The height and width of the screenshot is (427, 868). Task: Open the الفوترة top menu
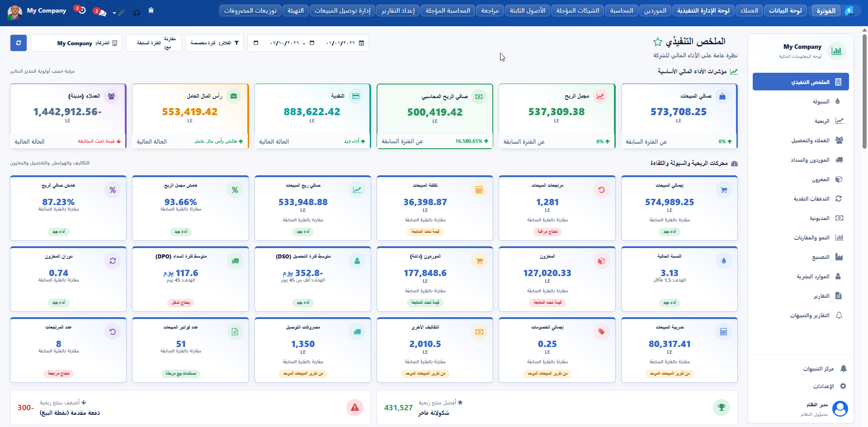tap(826, 10)
